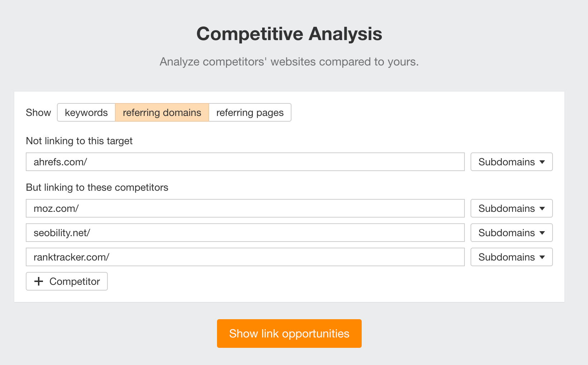Click the plus icon on Competitor button
Viewport: 588px width, 365px height.
click(x=38, y=281)
